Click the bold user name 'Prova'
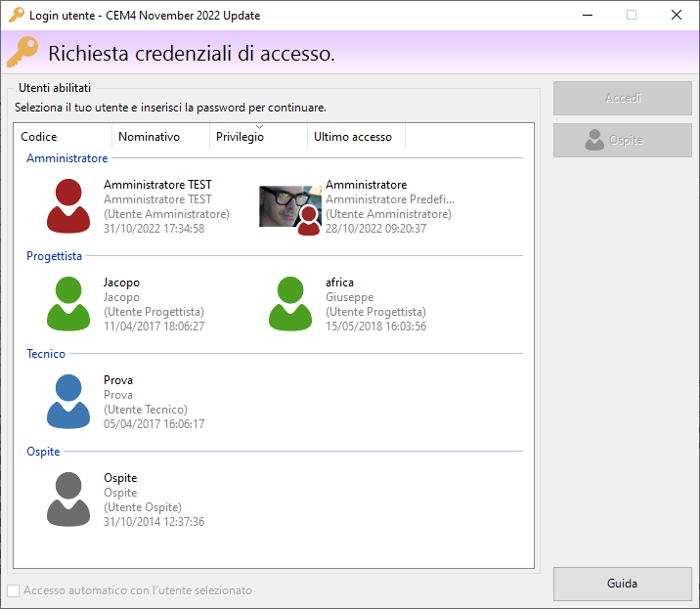The width and height of the screenshot is (700, 609). (x=118, y=380)
